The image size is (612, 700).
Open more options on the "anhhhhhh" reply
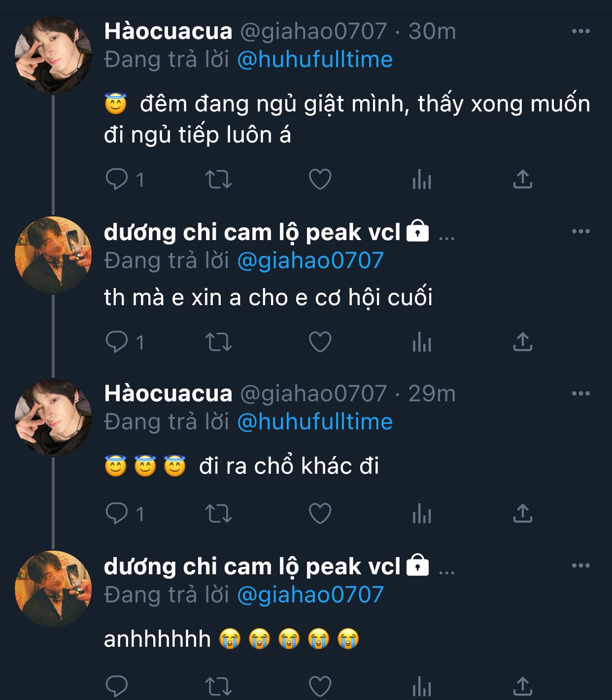click(580, 565)
